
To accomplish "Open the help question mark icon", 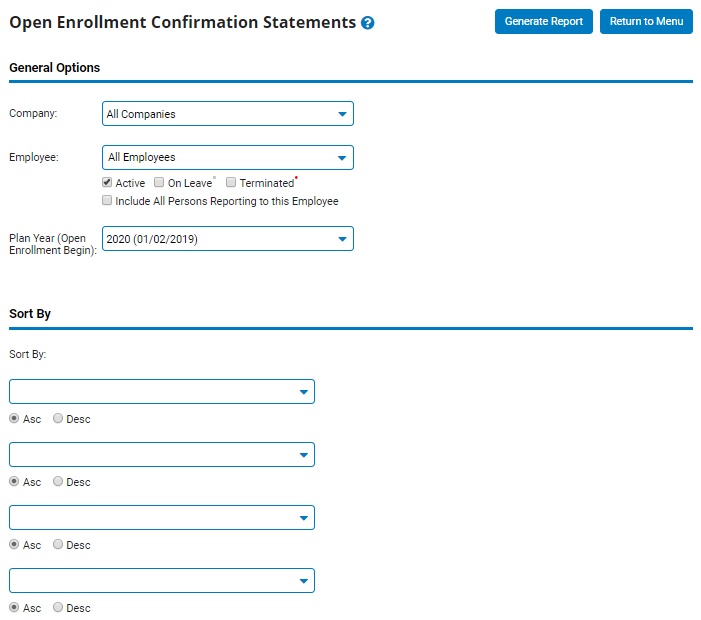I will (367, 23).
